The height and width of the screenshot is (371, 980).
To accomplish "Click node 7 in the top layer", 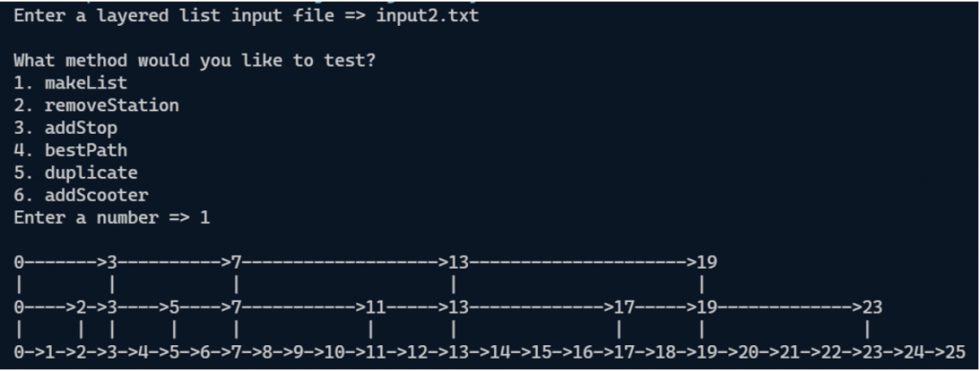I will 236,262.
